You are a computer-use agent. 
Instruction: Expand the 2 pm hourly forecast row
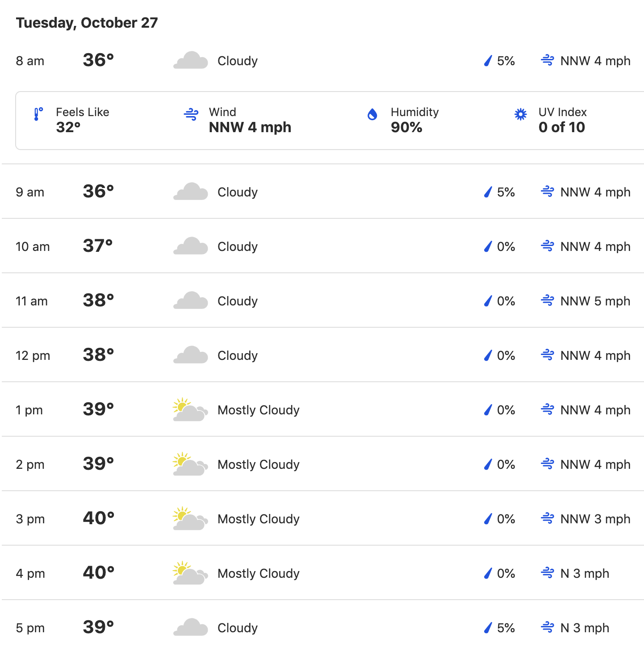(x=323, y=464)
